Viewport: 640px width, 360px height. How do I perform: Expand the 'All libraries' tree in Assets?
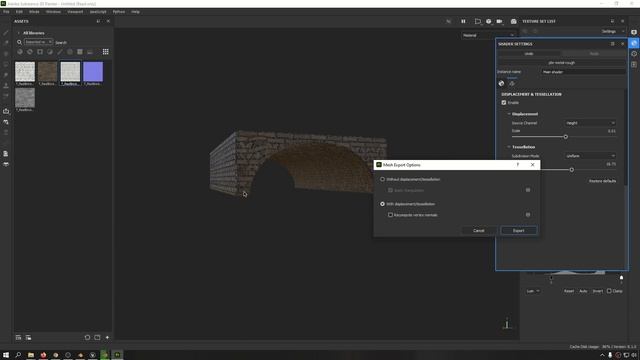click(x=18, y=33)
